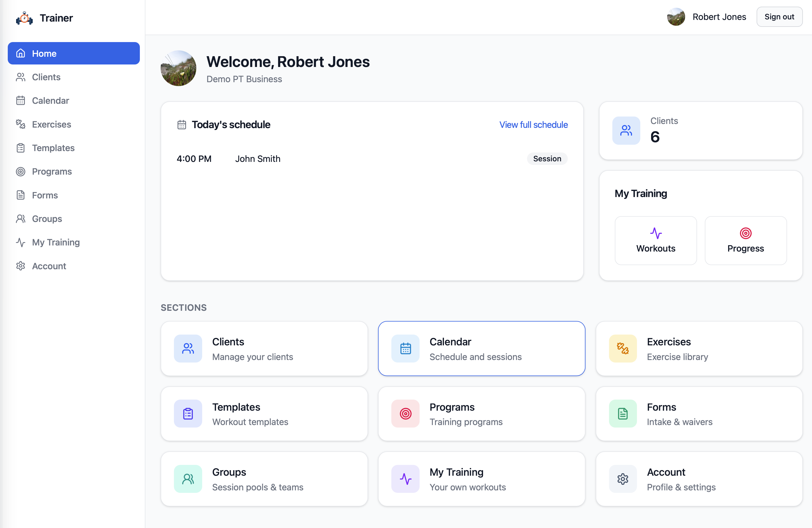Open My Training in the sidebar
Viewport: 812px width, 528px height.
click(x=74, y=242)
